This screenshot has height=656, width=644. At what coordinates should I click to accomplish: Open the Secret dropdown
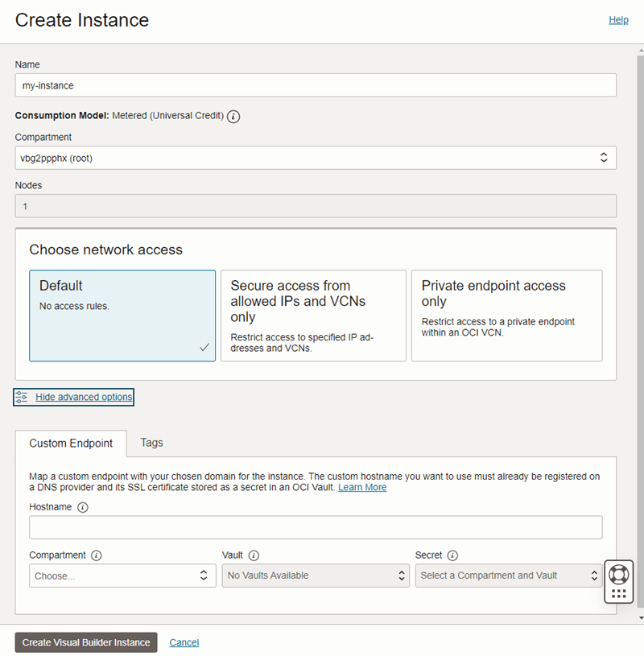coord(509,576)
